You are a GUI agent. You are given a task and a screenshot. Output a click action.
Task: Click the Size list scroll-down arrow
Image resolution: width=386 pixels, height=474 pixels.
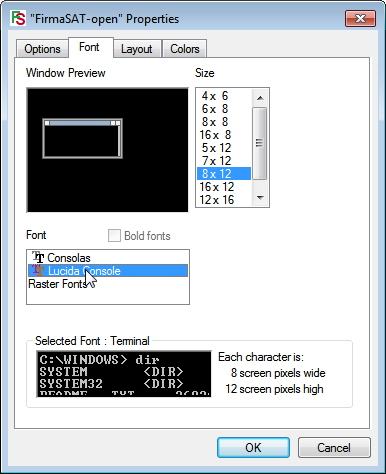(x=260, y=198)
